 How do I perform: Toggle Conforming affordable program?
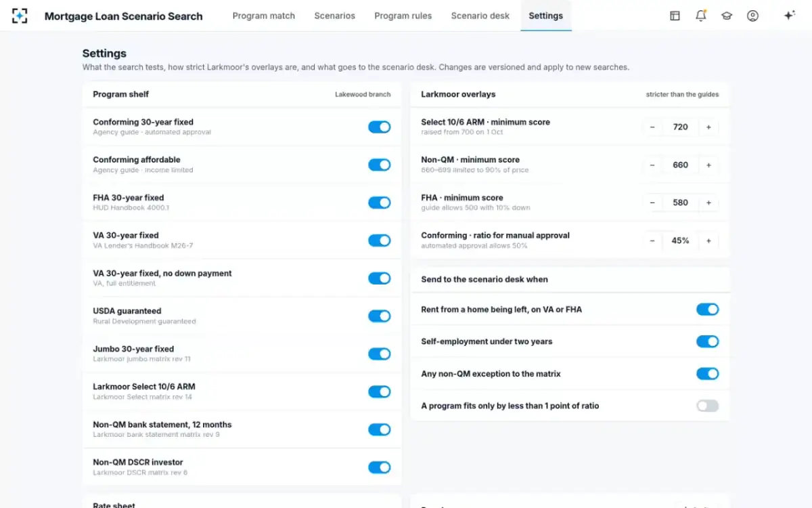point(379,165)
